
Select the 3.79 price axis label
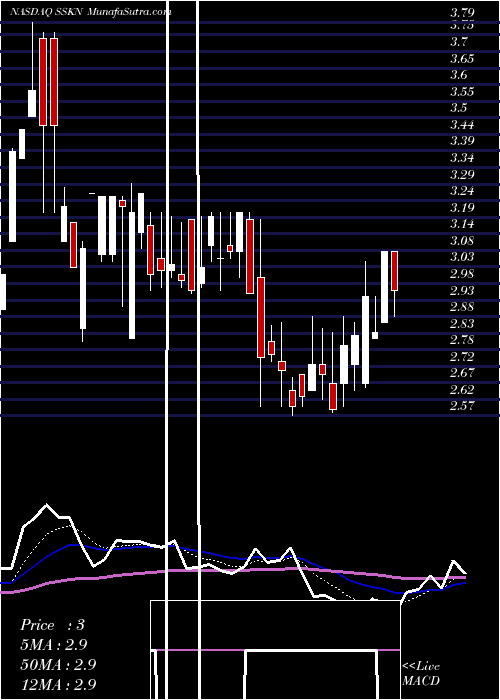coord(462,12)
